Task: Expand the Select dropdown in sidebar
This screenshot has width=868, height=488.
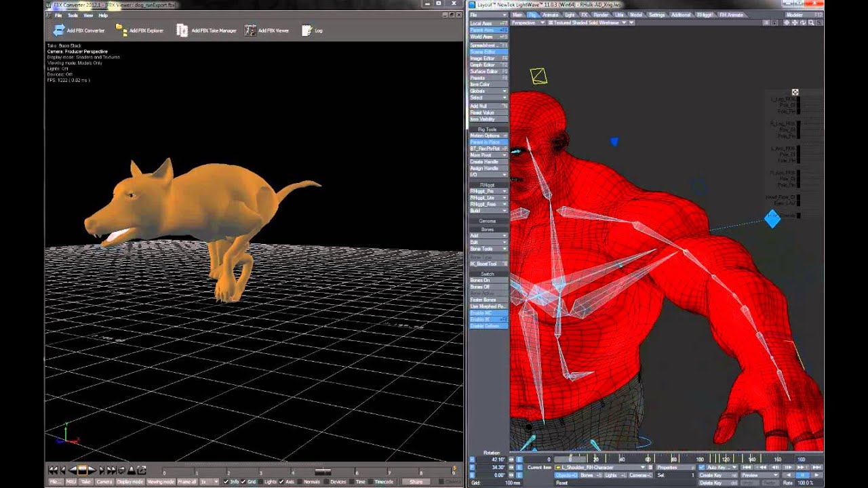Action: click(x=488, y=98)
